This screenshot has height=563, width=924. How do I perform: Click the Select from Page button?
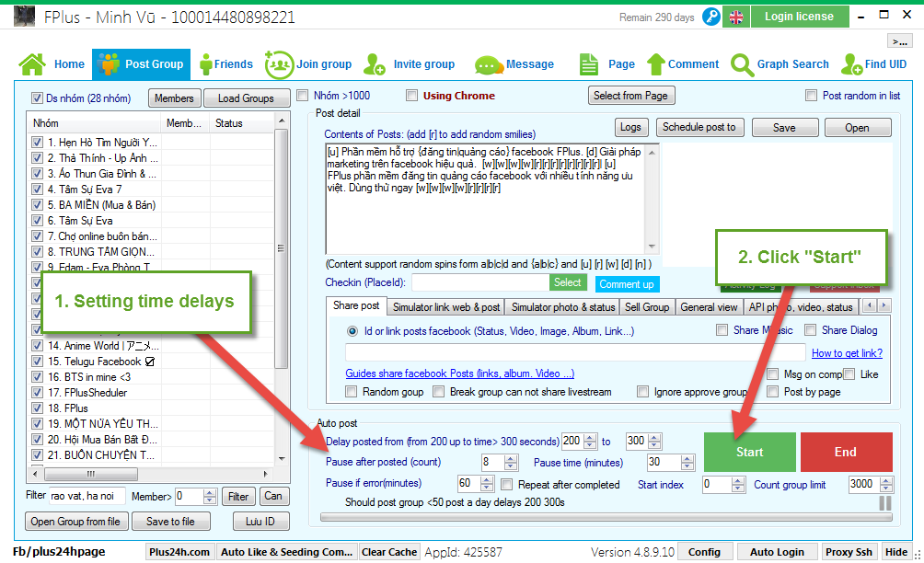(x=631, y=96)
